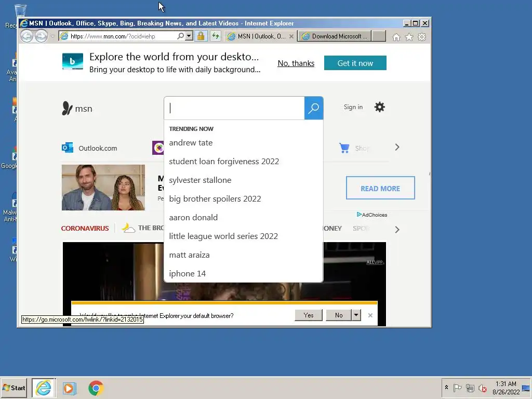Click the Outlook envelope icon
532x399 pixels.
68,148
